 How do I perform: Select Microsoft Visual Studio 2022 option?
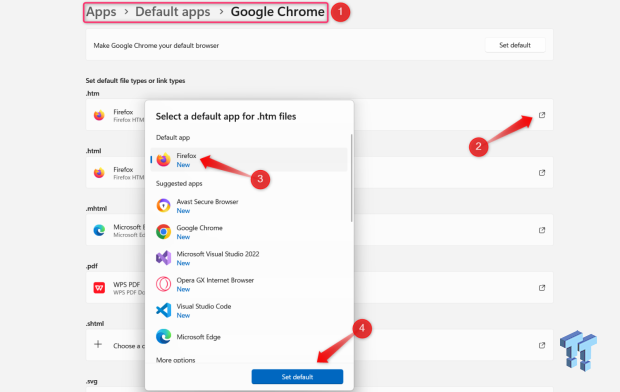[249, 258]
